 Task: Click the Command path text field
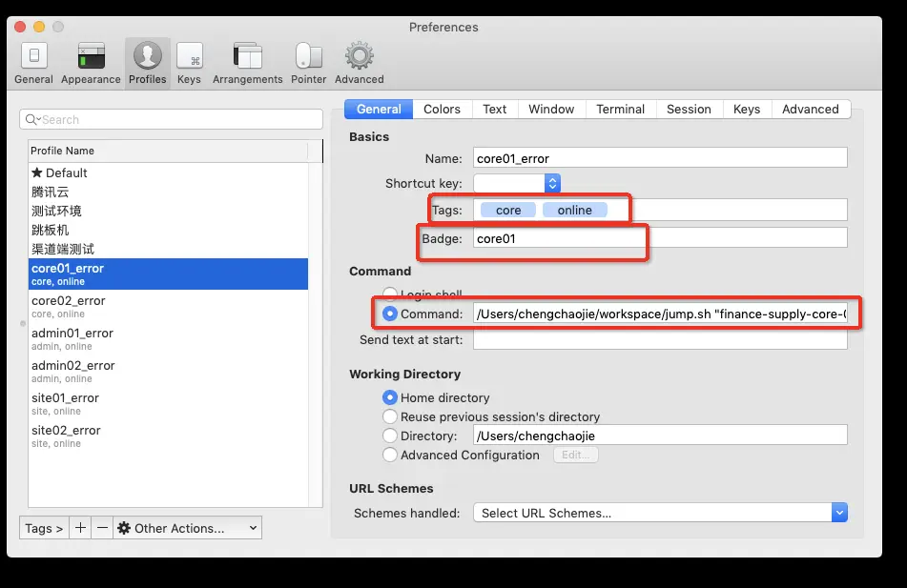(x=660, y=314)
